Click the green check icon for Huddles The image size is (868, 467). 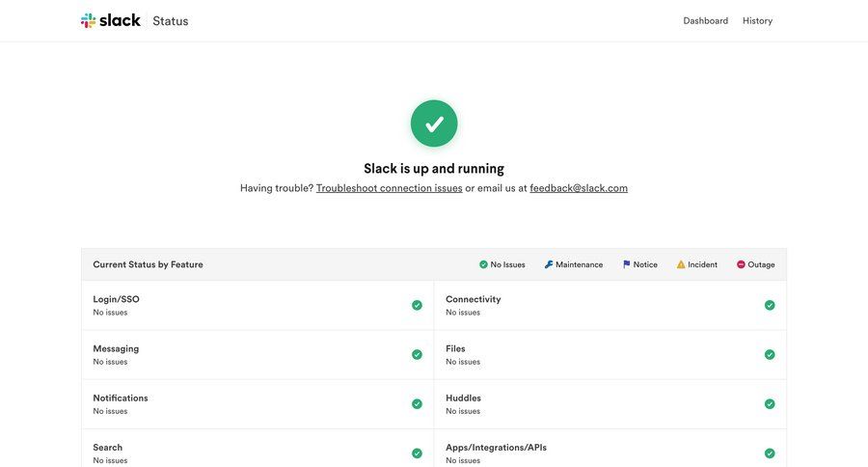[x=770, y=404]
